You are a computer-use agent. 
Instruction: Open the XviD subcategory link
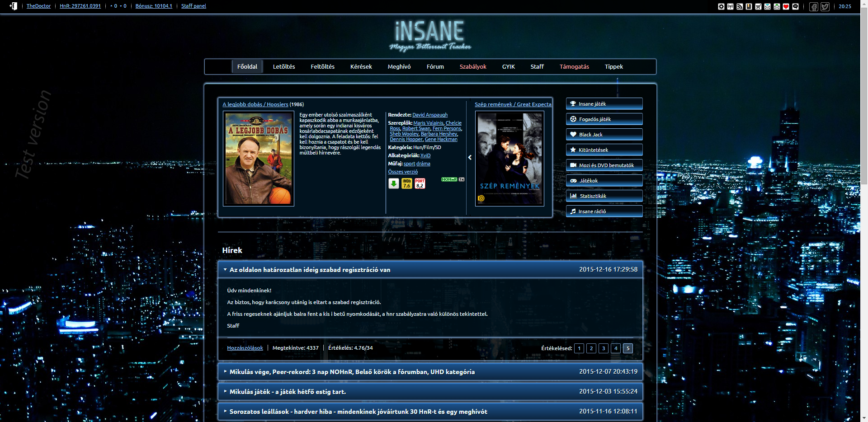pos(425,155)
